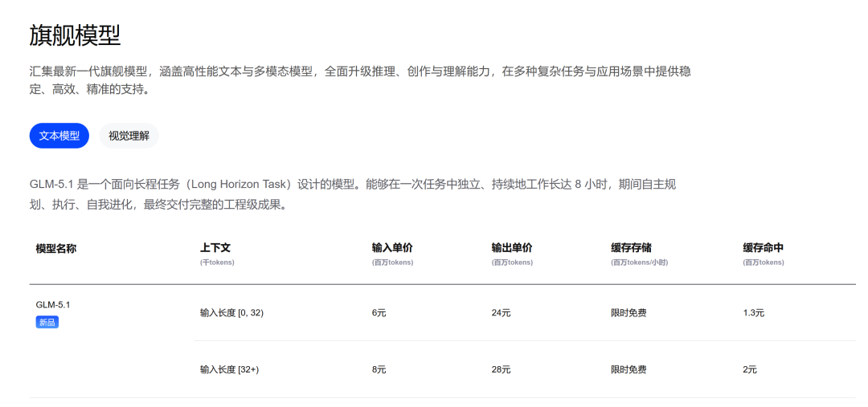
Task: Click the 输入单价 column header
Action: (392, 248)
